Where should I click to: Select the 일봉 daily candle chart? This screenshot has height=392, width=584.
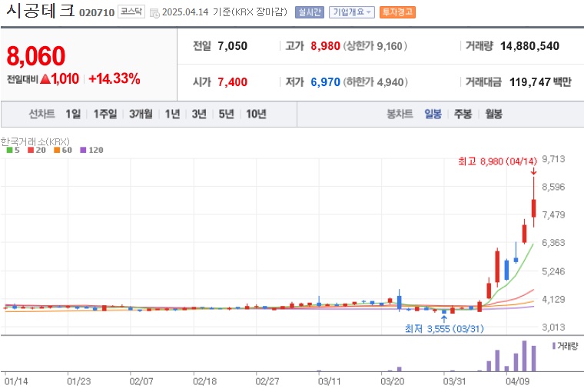tap(433, 114)
